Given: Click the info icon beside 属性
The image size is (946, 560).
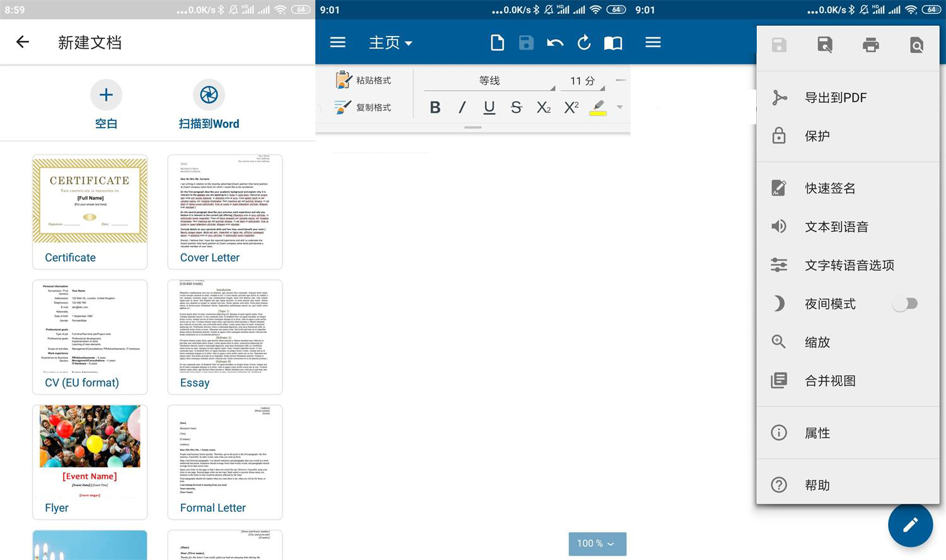Looking at the screenshot, I should pos(780,433).
